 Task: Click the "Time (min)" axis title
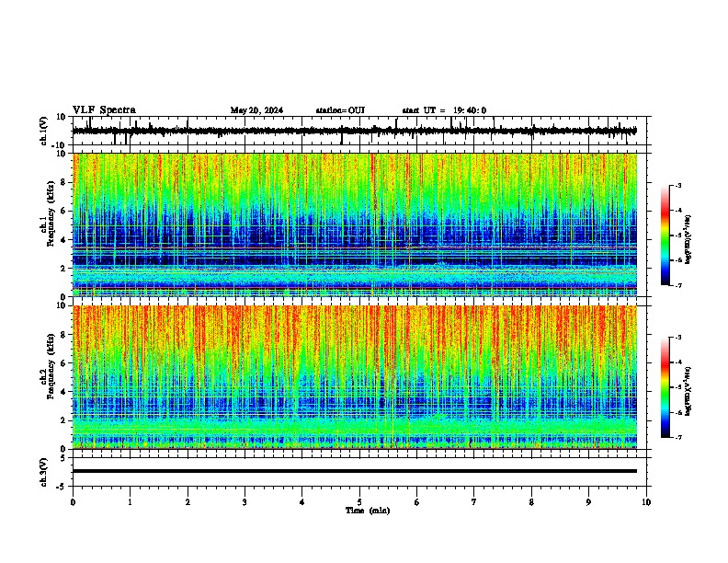368,511
